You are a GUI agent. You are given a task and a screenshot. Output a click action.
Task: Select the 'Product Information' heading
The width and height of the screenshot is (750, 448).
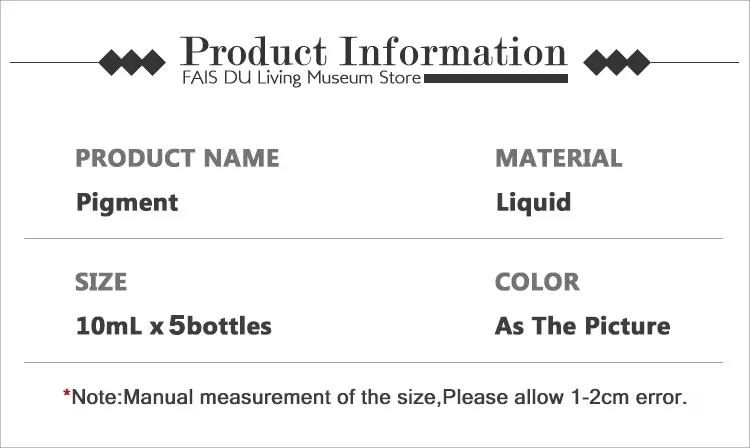point(374,50)
